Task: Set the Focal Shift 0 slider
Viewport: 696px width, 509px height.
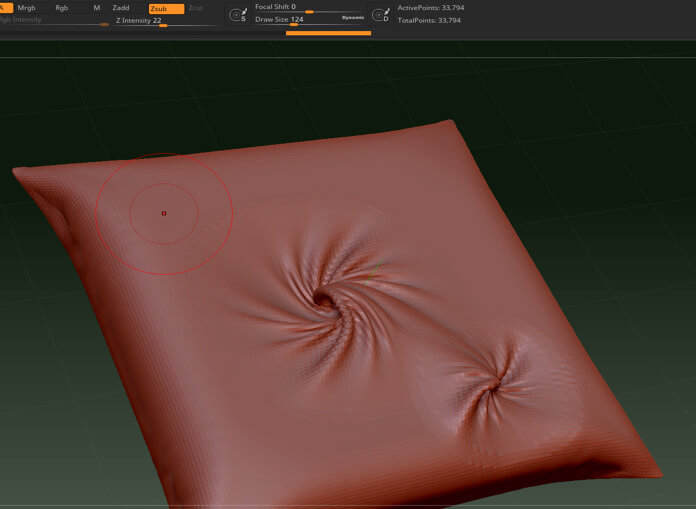Action: pyautogui.click(x=308, y=8)
